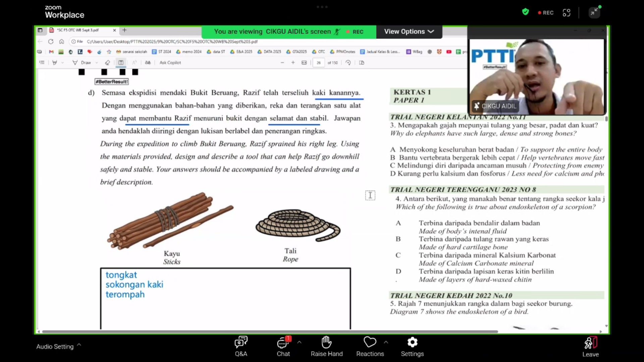
Task: Zoom in the PDF
Action: pos(293,63)
